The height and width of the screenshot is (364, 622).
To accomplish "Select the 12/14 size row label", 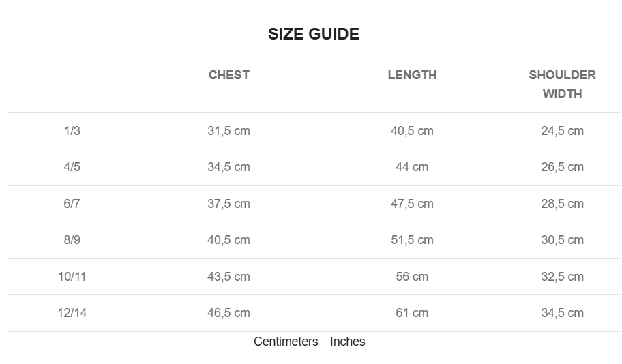I will pyautogui.click(x=72, y=313).
